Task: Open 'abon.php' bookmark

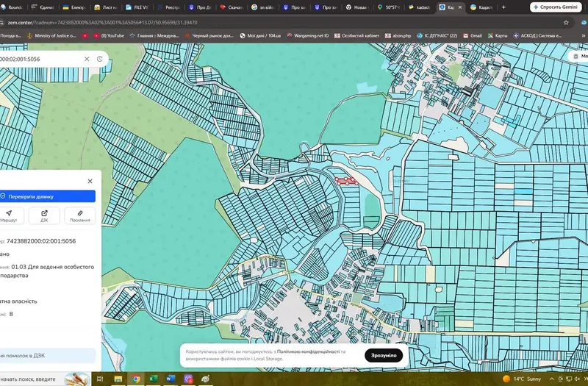Action: [x=398, y=35]
